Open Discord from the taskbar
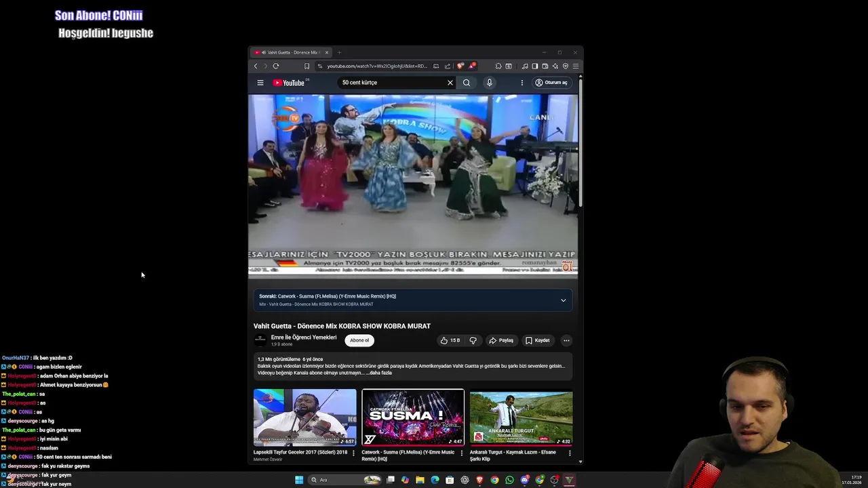868x488 pixels. tap(524, 480)
